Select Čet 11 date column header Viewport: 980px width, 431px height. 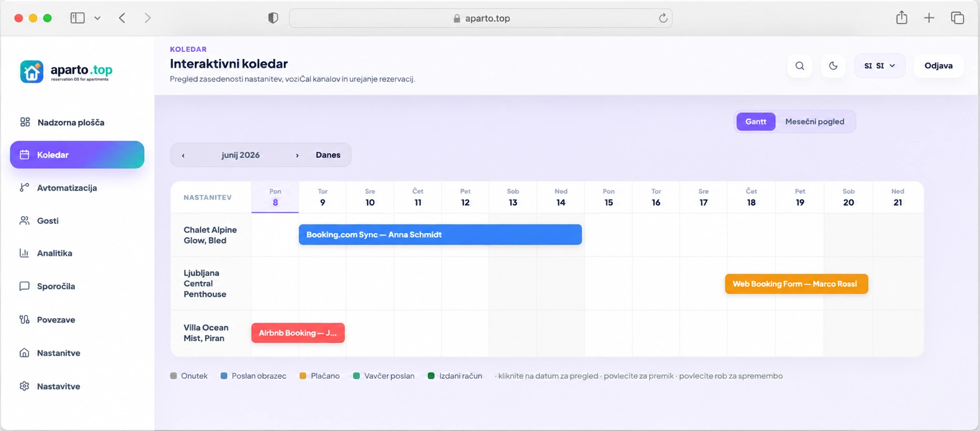tap(418, 197)
